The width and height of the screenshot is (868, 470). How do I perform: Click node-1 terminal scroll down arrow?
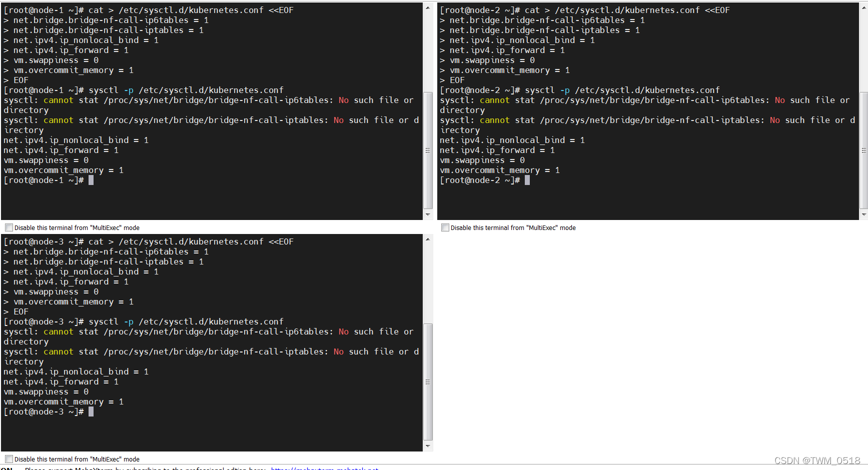tap(428, 215)
